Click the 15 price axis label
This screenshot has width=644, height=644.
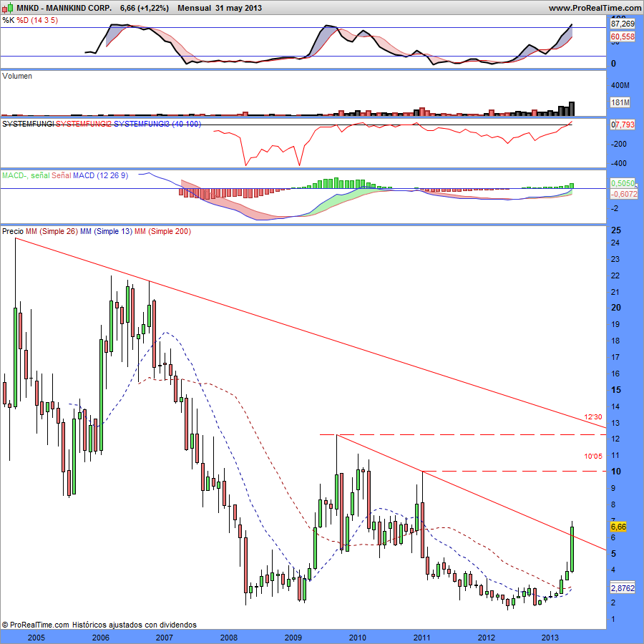coord(615,390)
